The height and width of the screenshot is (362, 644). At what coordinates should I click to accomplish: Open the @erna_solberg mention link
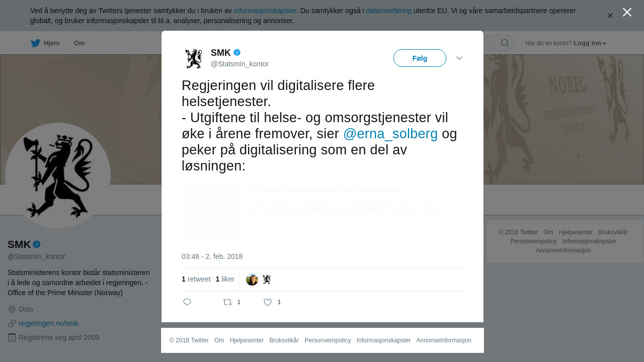pos(390,134)
